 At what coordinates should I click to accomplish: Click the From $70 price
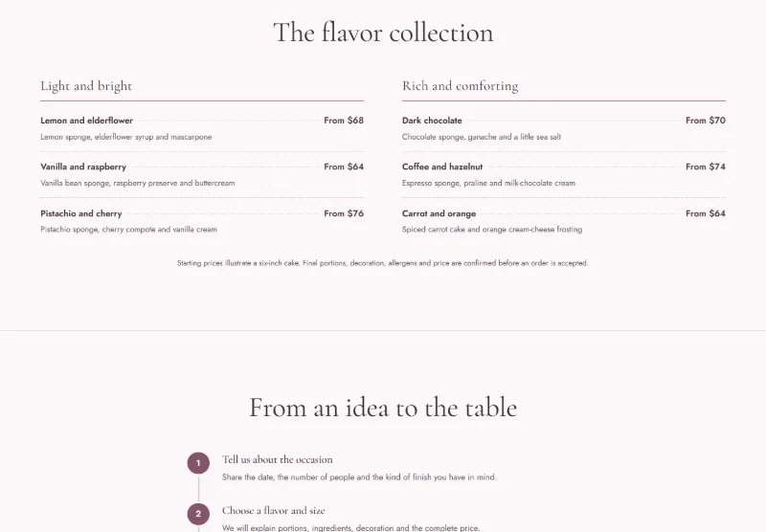706,121
